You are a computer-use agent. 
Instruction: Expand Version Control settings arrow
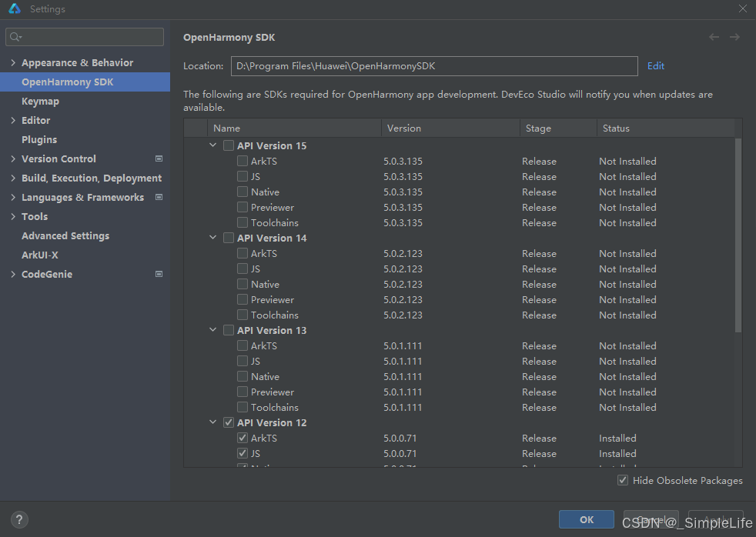13,158
